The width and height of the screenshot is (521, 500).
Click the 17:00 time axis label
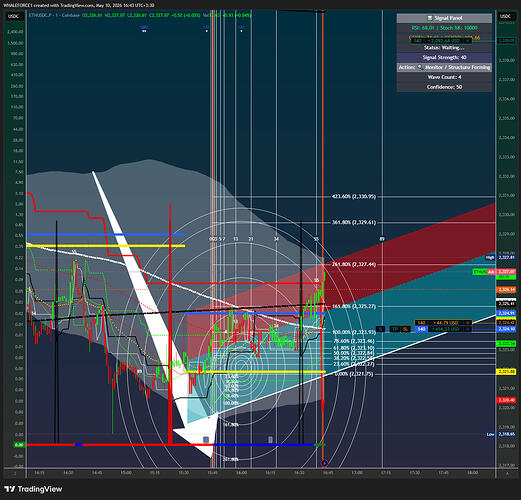(x=357, y=473)
